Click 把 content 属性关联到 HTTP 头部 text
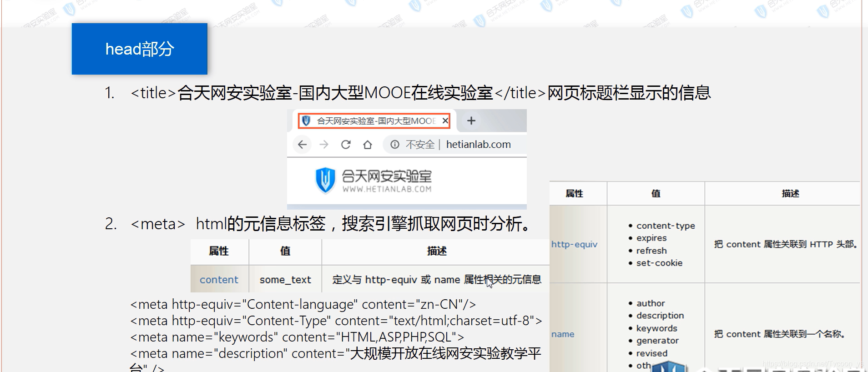The image size is (868, 372). pyautogui.click(x=786, y=244)
